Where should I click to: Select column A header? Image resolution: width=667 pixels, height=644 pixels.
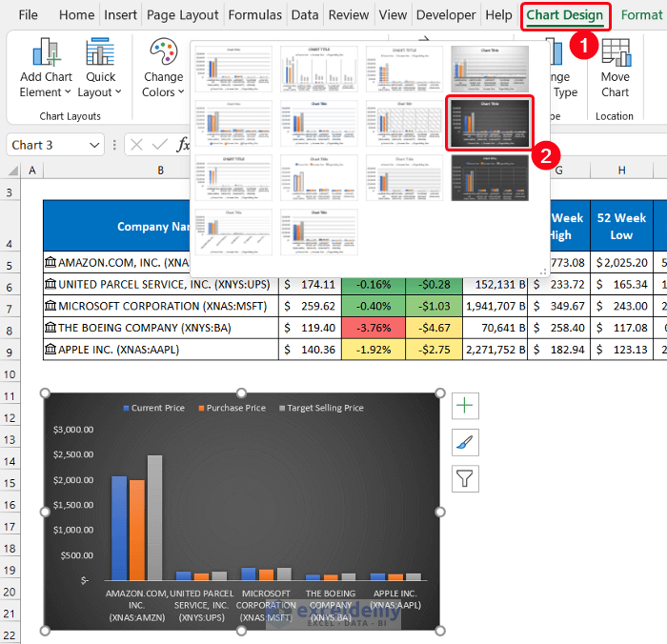point(31,171)
